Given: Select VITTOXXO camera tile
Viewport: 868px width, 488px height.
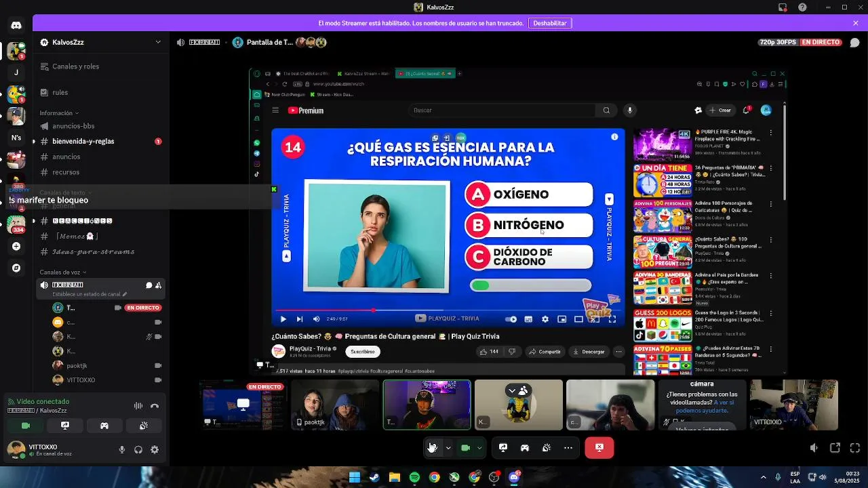Looking at the screenshot, I should pyautogui.click(x=794, y=405).
